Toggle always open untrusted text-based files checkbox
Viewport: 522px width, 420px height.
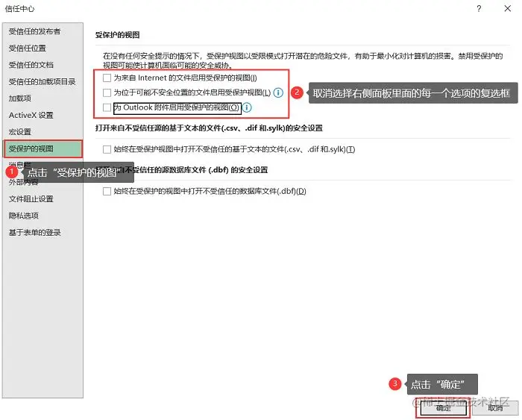107,149
